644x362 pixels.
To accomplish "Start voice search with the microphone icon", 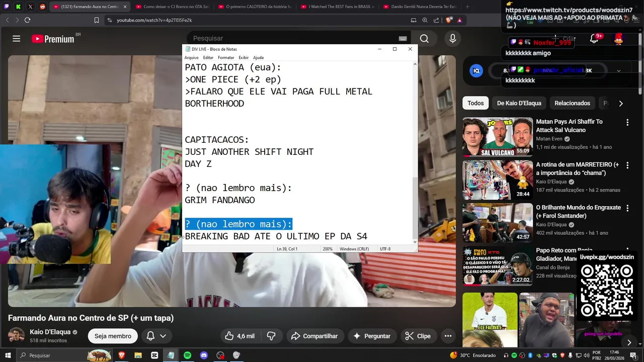I will point(452,39).
